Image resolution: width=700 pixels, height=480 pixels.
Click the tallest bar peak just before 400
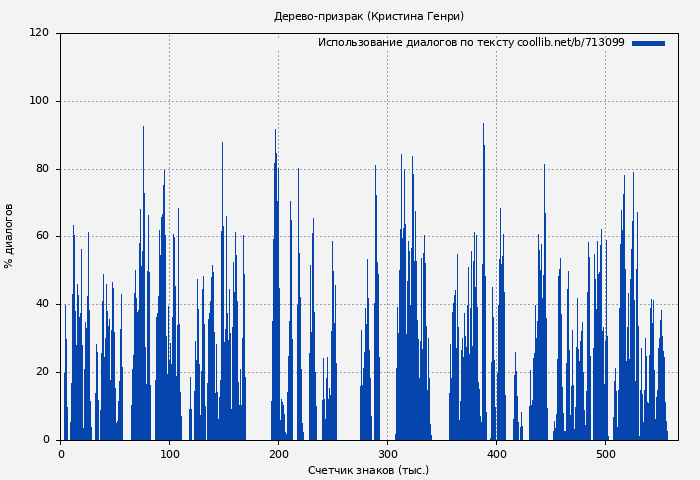click(x=483, y=126)
